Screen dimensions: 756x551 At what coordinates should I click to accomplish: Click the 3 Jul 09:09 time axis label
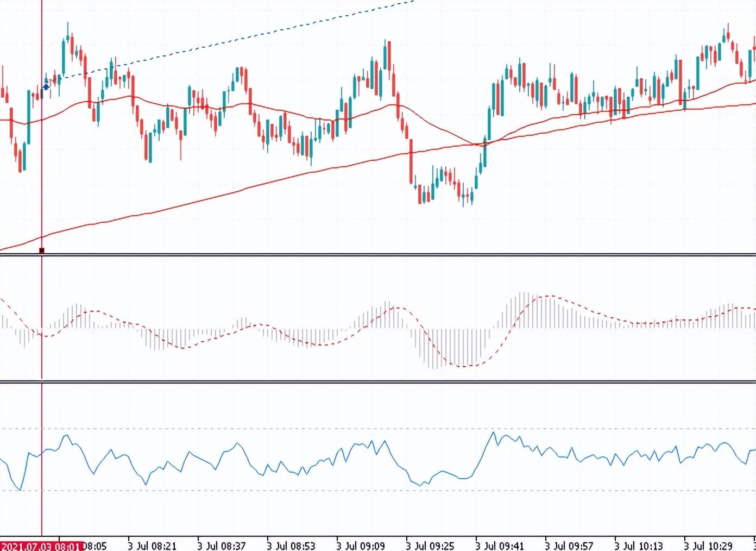[x=361, y=546]
